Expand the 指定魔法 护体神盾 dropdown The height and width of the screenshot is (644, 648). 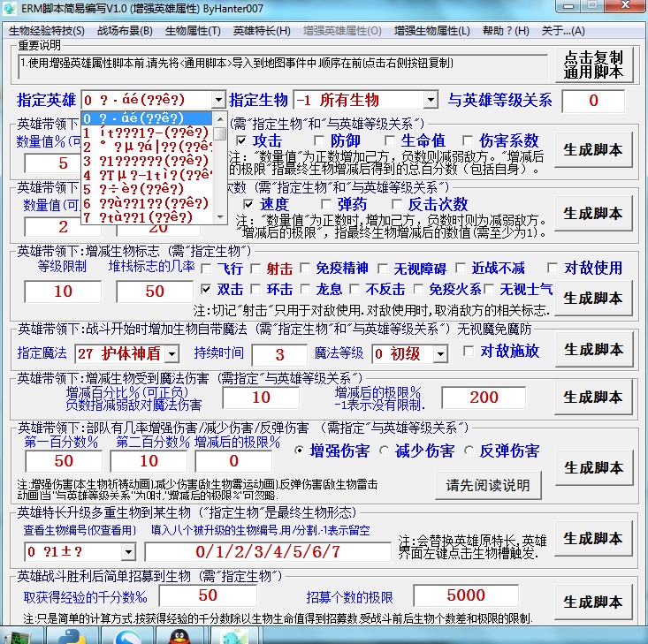[172, 354]
